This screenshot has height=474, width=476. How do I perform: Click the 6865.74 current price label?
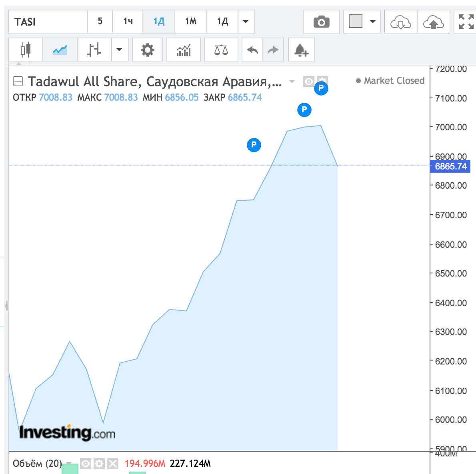coord(450,166)
